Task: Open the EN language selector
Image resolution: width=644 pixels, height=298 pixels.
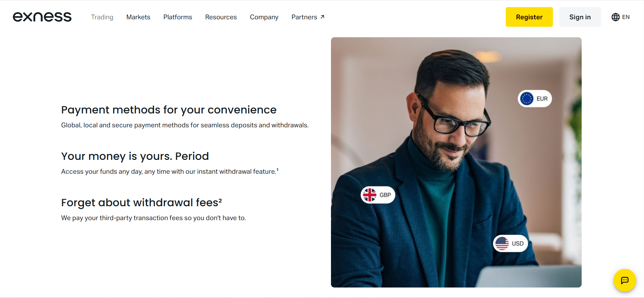Action: [621, 17]
